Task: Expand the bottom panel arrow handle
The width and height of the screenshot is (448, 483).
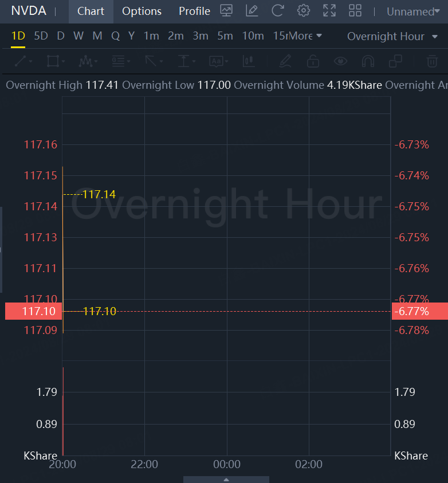Action: pos(226,480)
